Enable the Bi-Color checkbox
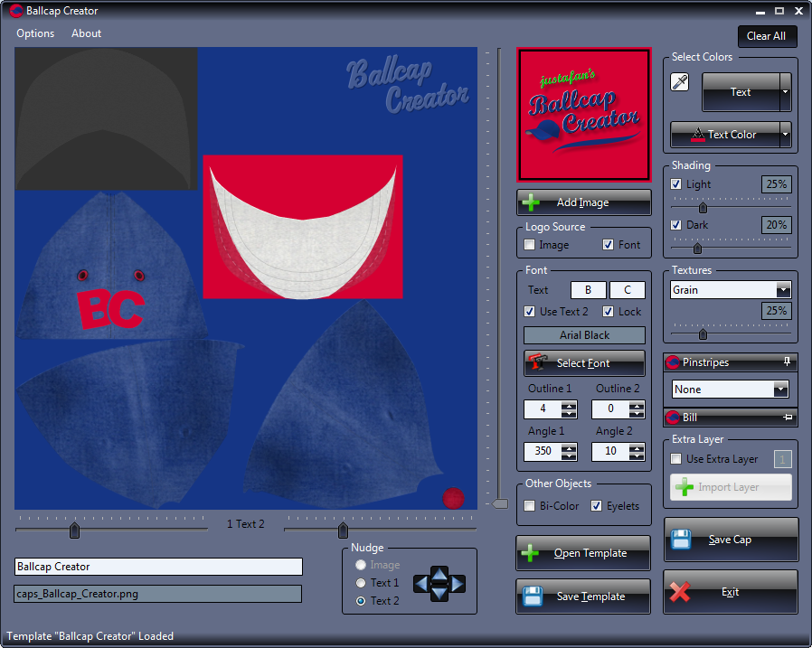 530,506
